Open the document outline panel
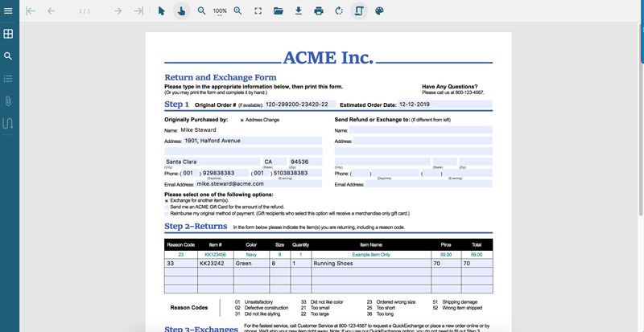Image resolution: width=644 pixels, height=332 pixels. (x=8, y=79)
